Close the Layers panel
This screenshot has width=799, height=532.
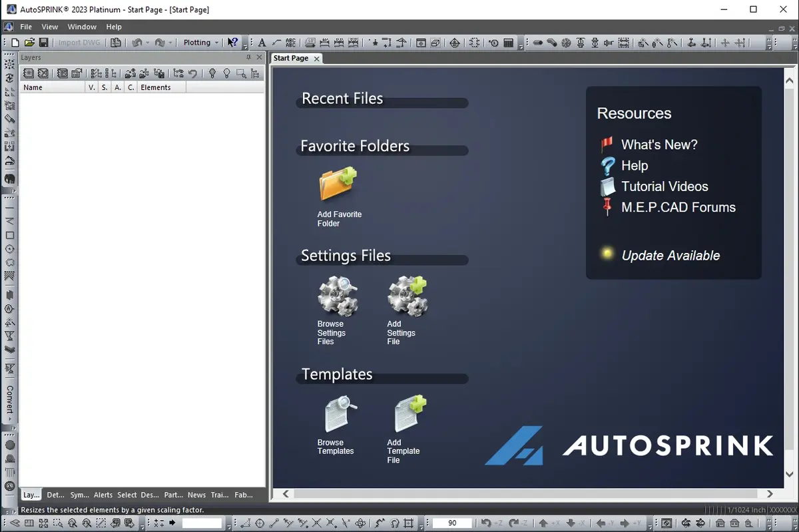click(x=259, y=58)
